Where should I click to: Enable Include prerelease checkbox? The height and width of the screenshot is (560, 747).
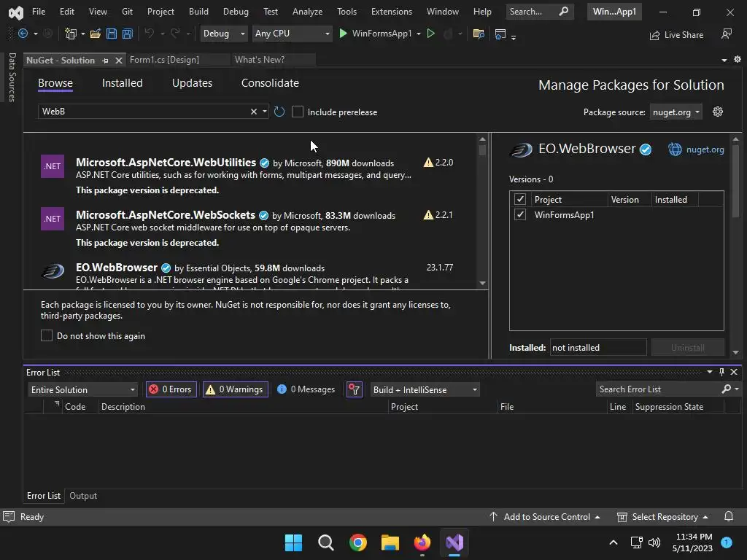tap(298, 112)
